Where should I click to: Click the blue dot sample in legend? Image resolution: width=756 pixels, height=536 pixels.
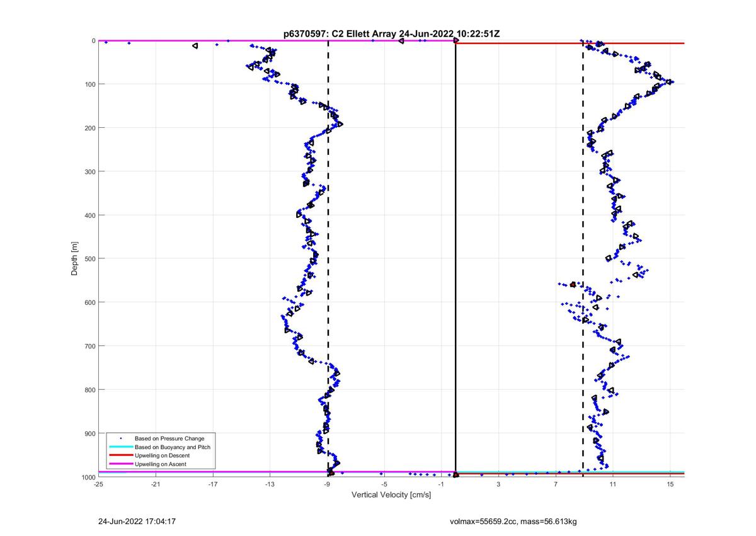coord(120,438)
